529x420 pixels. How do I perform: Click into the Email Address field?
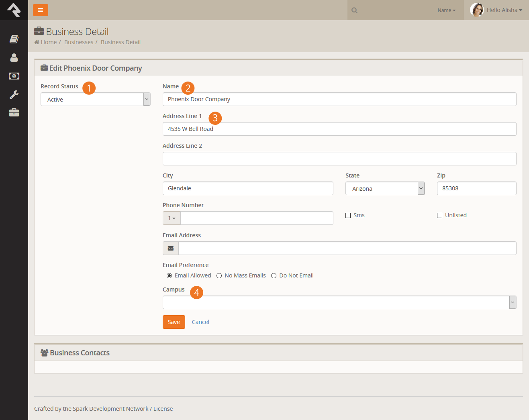pyautogui.click(x=347, y=249)
